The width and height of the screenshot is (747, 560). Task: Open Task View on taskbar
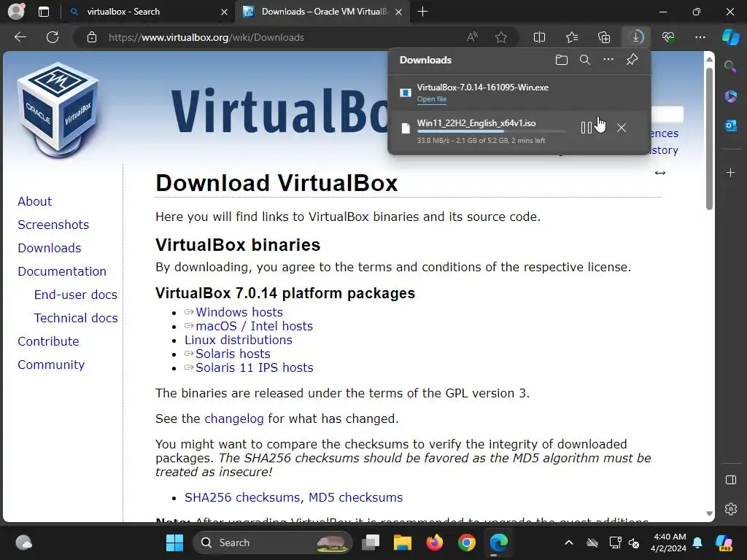370,542
